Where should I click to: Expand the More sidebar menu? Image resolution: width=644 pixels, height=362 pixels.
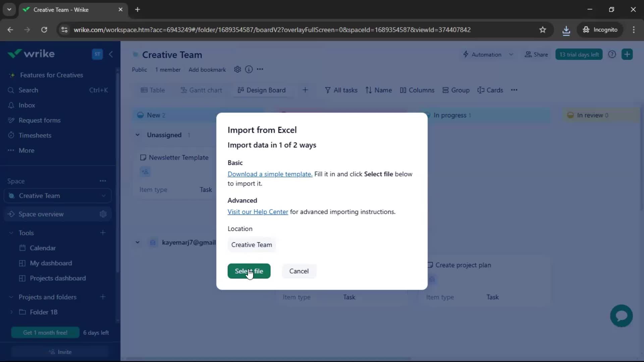[26, 150]
